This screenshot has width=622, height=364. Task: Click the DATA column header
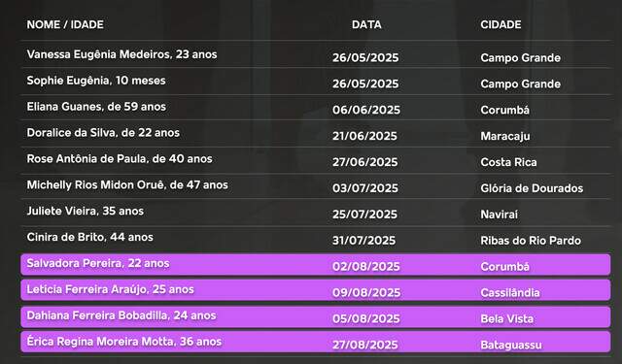coord(366,24)
